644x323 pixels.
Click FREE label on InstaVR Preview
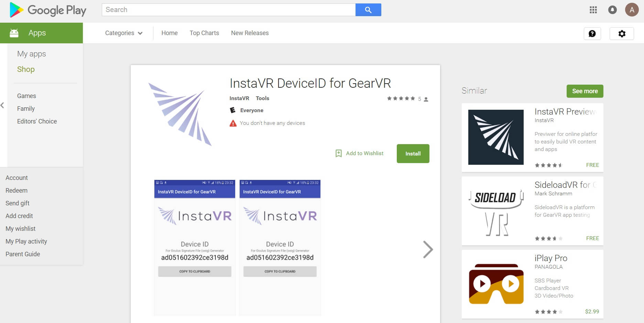[x=592, y=165]
